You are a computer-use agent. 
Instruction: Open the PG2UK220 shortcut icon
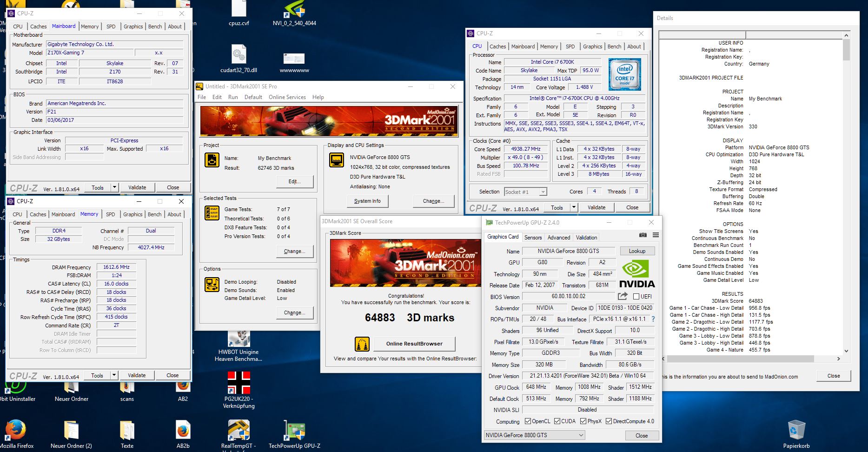[239, 390]
